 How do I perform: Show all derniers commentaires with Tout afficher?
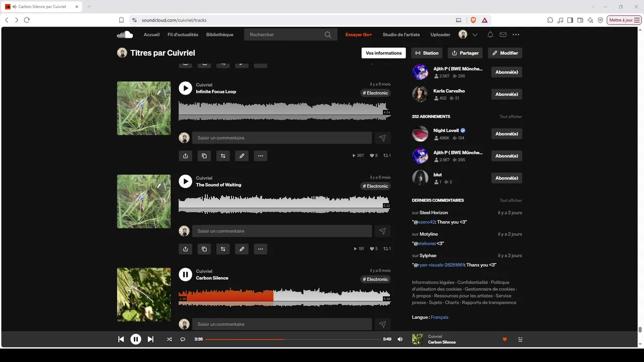click(511, 201)
